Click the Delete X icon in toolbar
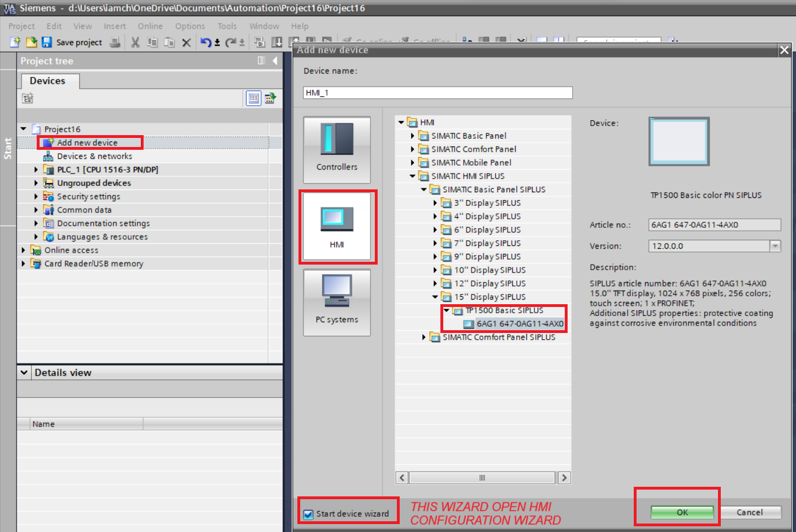This screenshot has width=796, height=532. click(186, 42)
